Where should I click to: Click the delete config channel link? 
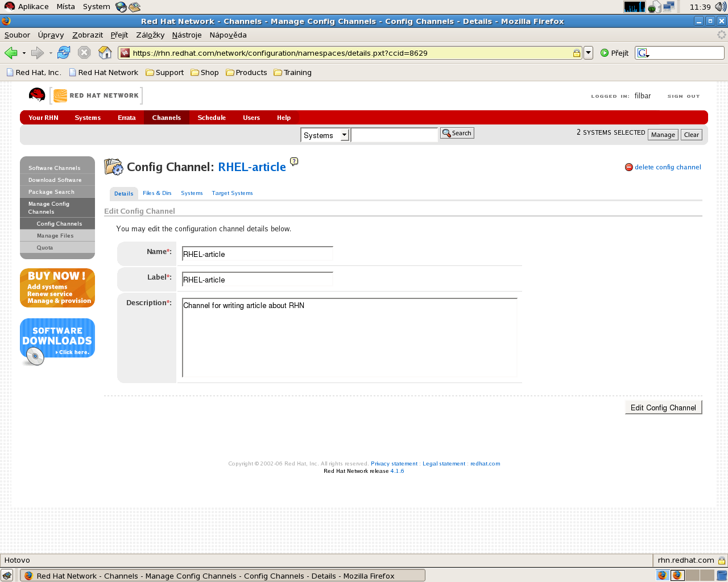pos(667,167)
